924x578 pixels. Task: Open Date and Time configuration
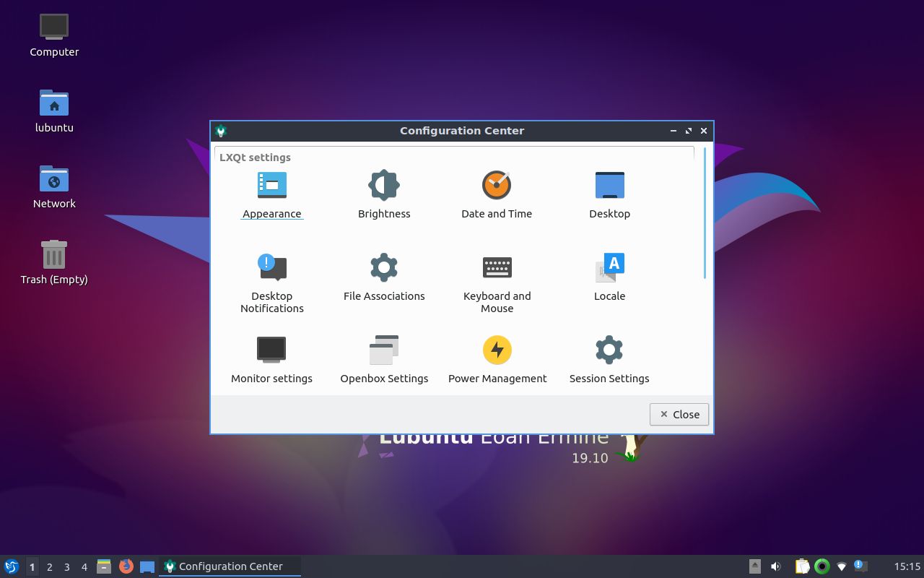(497, 192)
